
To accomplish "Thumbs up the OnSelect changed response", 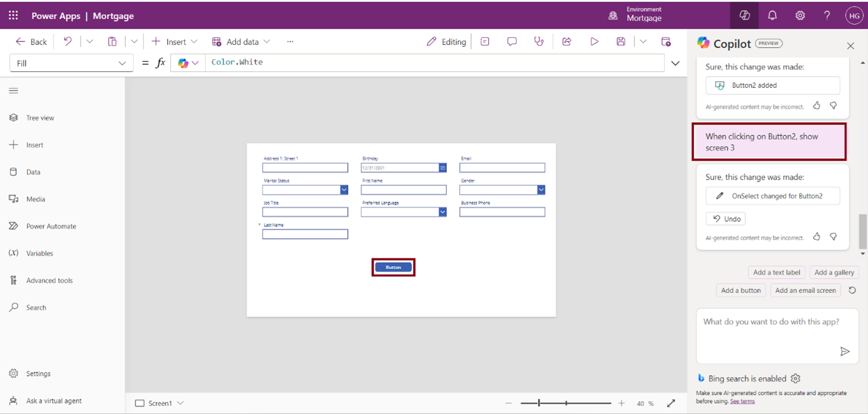I will [x=817, y=237].
